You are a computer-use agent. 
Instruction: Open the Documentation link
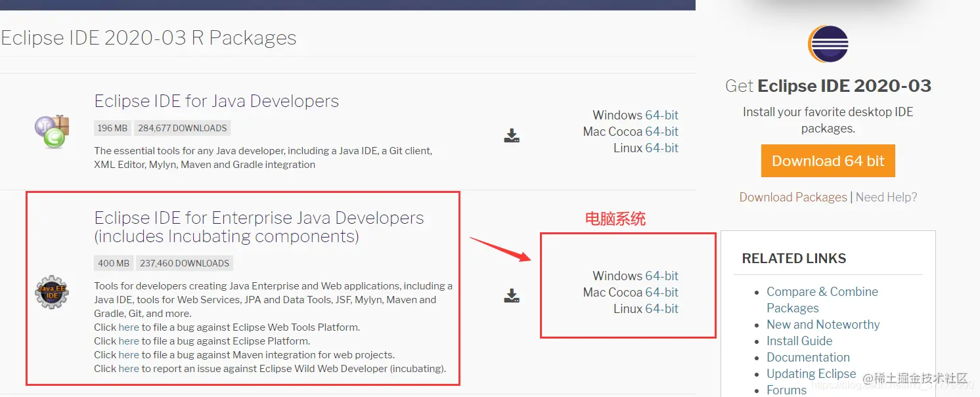(x=808, y=357)
